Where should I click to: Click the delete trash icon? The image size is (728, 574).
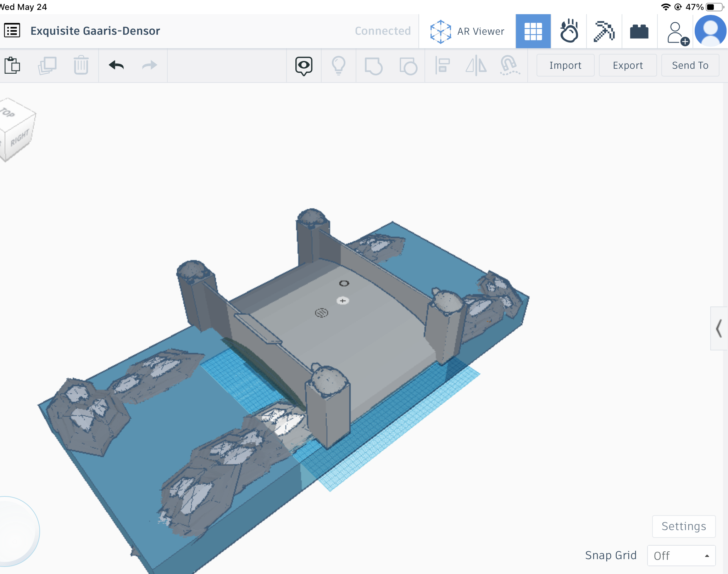(x=81, y=65)
